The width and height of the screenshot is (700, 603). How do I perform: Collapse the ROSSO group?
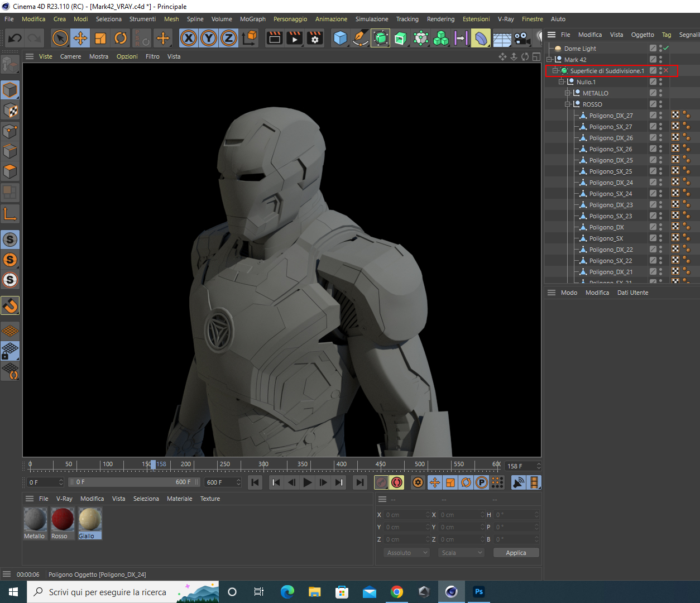coord(568,104)
